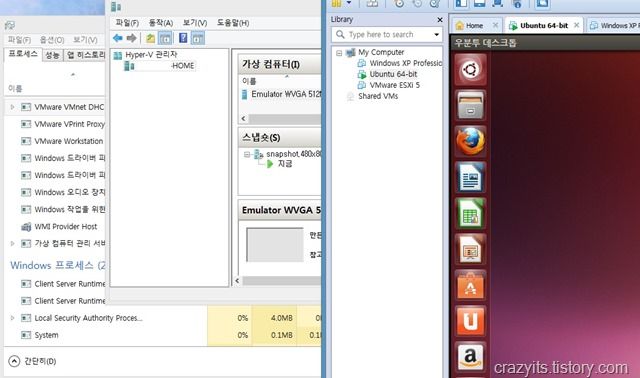Open Hyper-V 파일(F) menu
Image resolution: width=640 pixels, height=378 pixels.
pyautogui.click(x=127, y=23)
